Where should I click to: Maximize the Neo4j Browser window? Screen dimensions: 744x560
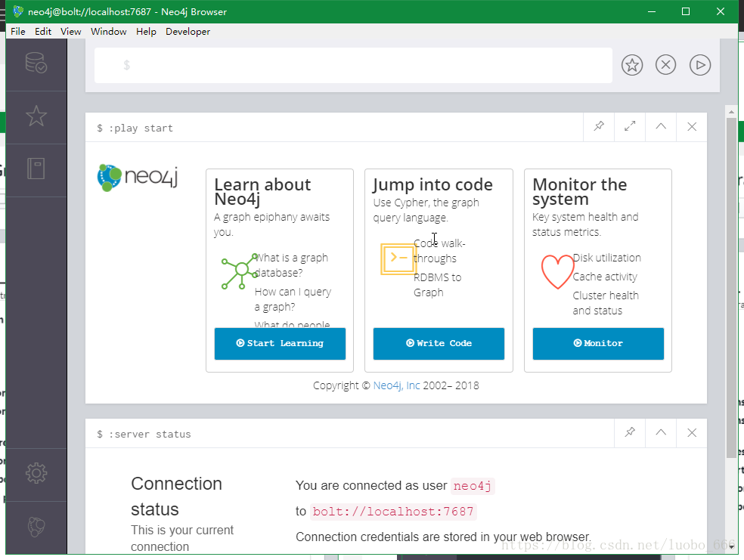click(x=686, y=11)
